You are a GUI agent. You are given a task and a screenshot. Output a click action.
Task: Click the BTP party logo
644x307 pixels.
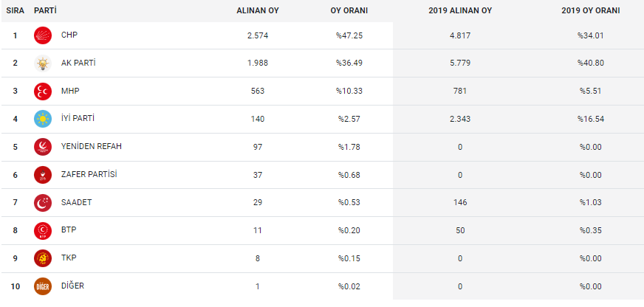(43, 231)
